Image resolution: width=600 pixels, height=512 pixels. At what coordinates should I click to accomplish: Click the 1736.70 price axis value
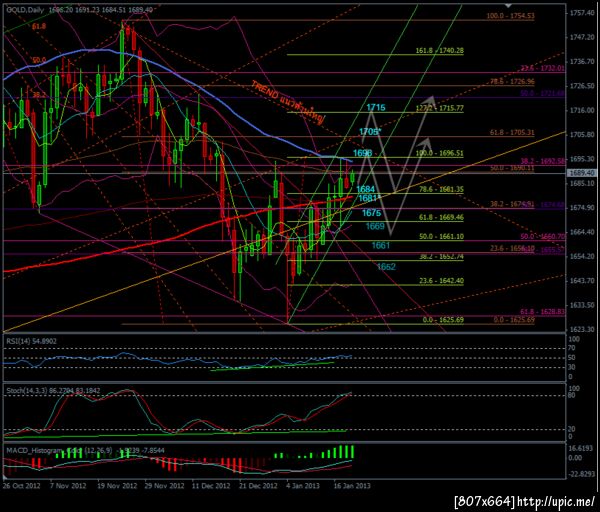(x=582, y=62)
